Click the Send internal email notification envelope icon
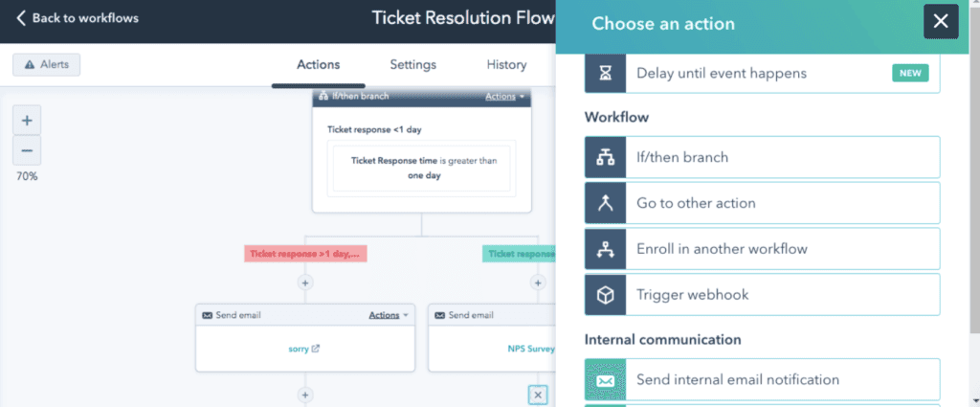The height and width of the screenshot is (407, 980). [x=605, y=380]
